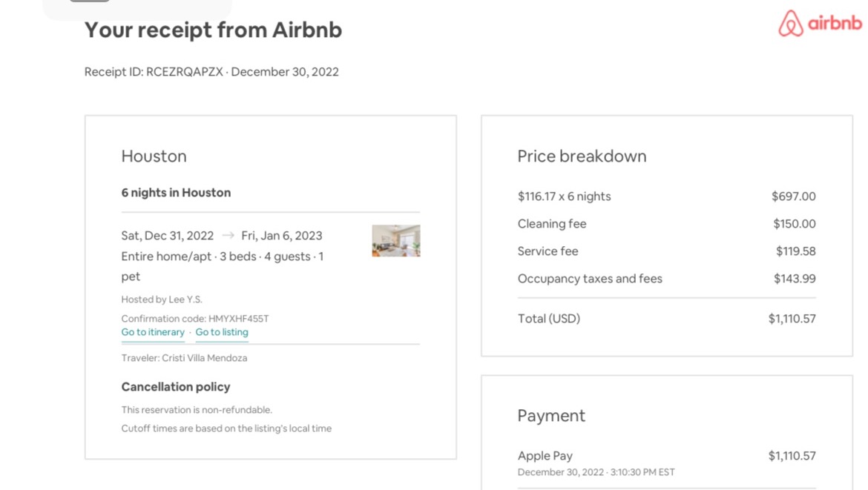Click the checkout date Fri, Jan 6, 2023
Screen dimensions: 868x490
(281, 236)
